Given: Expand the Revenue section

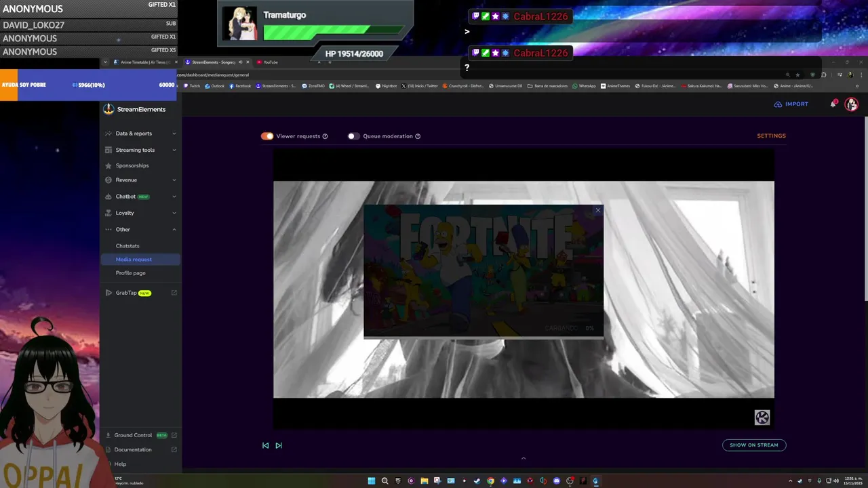Looking at the screenshot, I should (140, 180).
